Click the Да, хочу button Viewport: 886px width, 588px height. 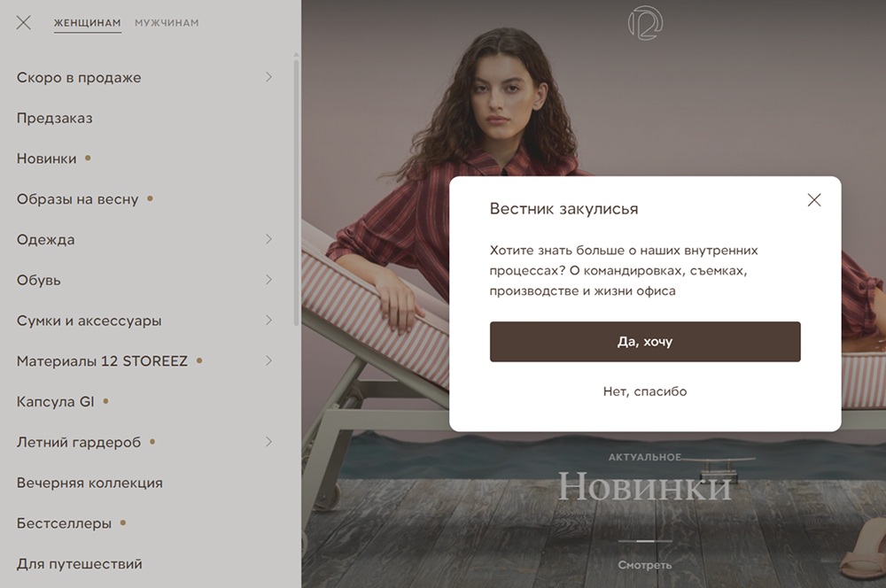[x=645, y=342]
